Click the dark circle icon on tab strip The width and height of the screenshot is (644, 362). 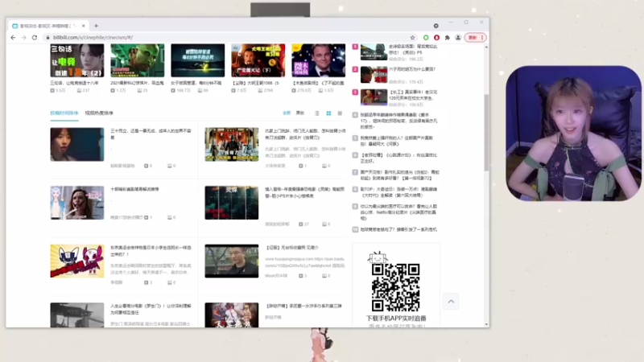tap(436, 26)
